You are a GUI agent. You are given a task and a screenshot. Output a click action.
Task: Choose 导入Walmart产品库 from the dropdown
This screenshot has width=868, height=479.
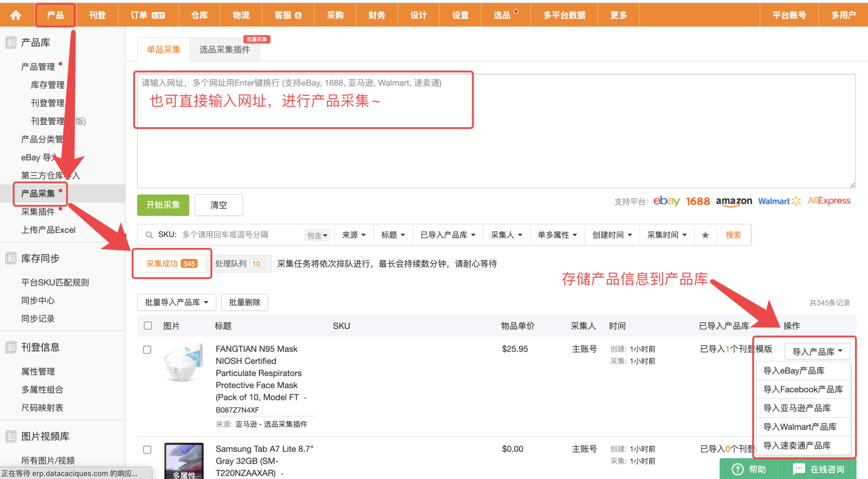pyautogui.click(x=803, y=427)
